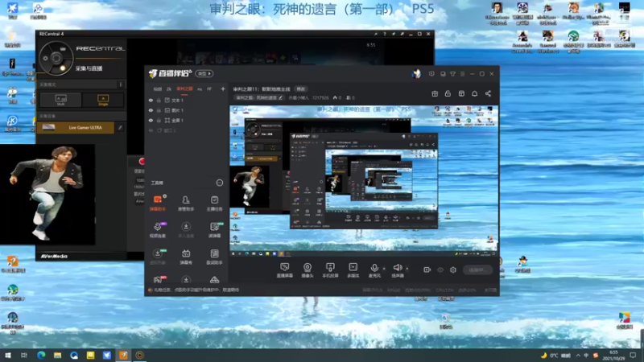The height and width of the screenshot is (362, 644).
Task: Select the Live Gamer ULTRA device
Action: point(76,128)
